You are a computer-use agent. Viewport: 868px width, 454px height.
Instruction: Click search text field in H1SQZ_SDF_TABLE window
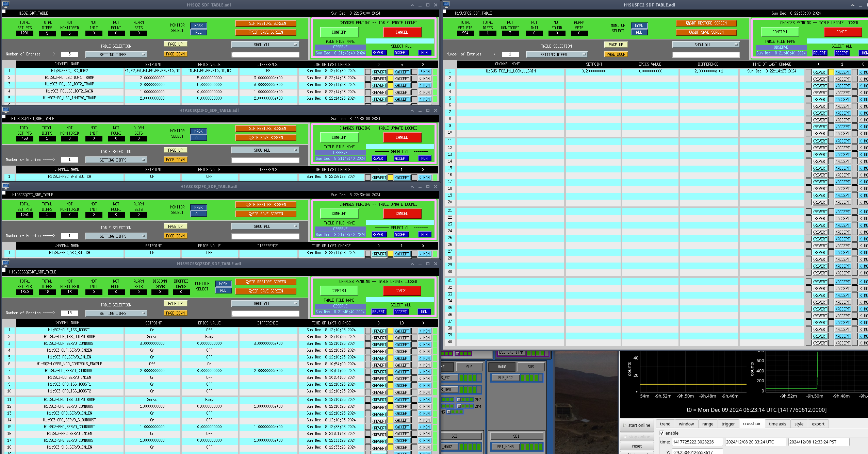pos(265,54)
